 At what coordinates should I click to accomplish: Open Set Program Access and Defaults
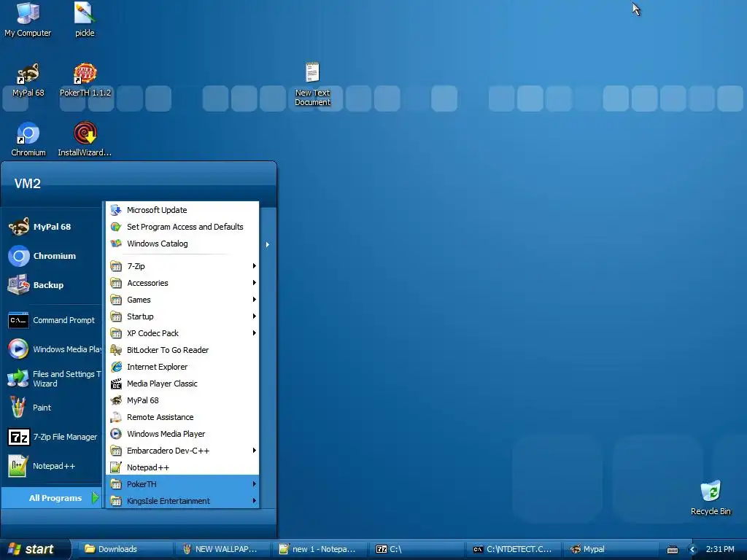pyautogui.click(x=182, y=227)
